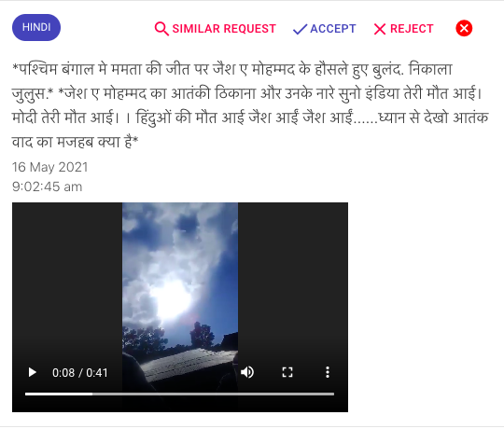Click the checkmark icon next to Accept
The width and height of the screenshot is (504, 429).
click(x=300, y=29)
